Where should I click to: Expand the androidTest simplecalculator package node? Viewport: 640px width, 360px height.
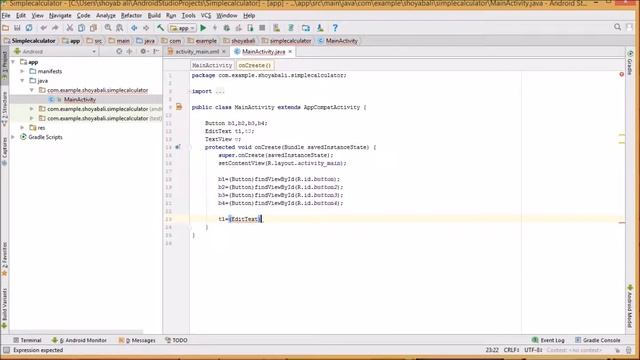click(x=32, y=109)
